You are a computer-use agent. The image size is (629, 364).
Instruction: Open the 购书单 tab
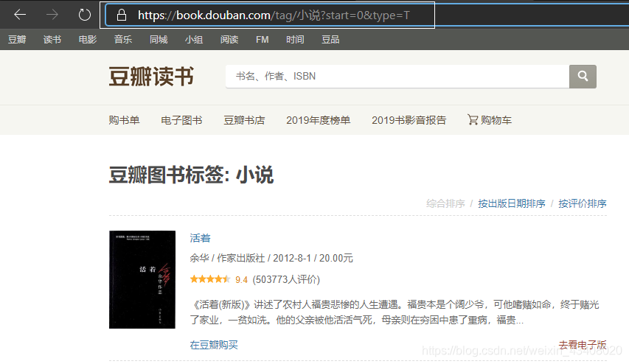[124, 120]
